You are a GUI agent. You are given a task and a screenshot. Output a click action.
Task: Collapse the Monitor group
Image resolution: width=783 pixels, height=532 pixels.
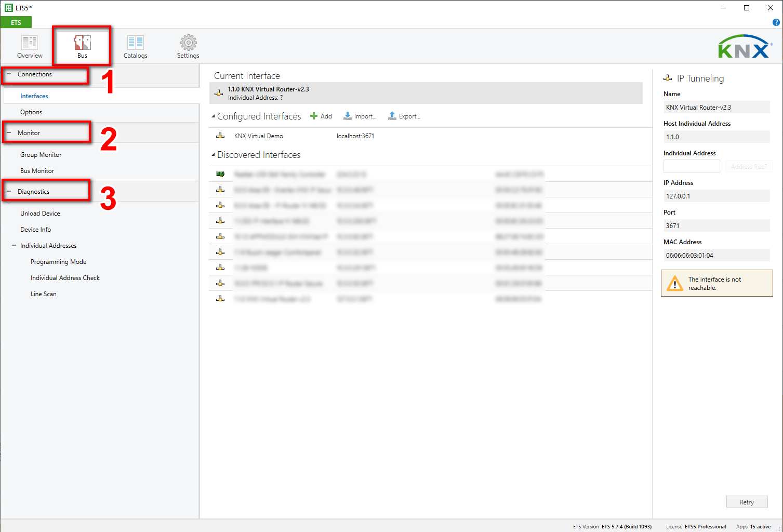(9, 133)
